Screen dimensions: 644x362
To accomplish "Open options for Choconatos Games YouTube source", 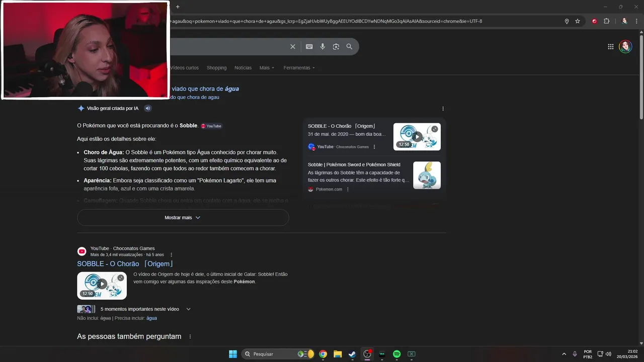I will 374,147.
